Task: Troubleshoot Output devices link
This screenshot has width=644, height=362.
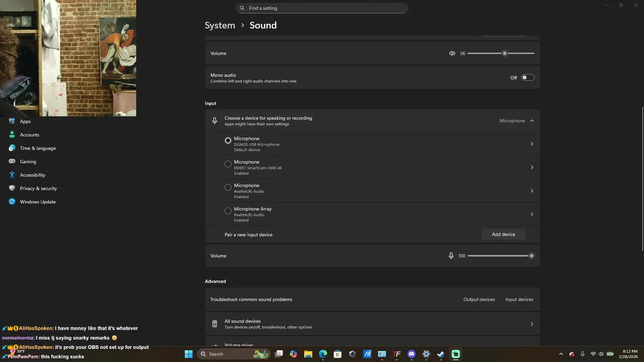Action: [479, 299]
